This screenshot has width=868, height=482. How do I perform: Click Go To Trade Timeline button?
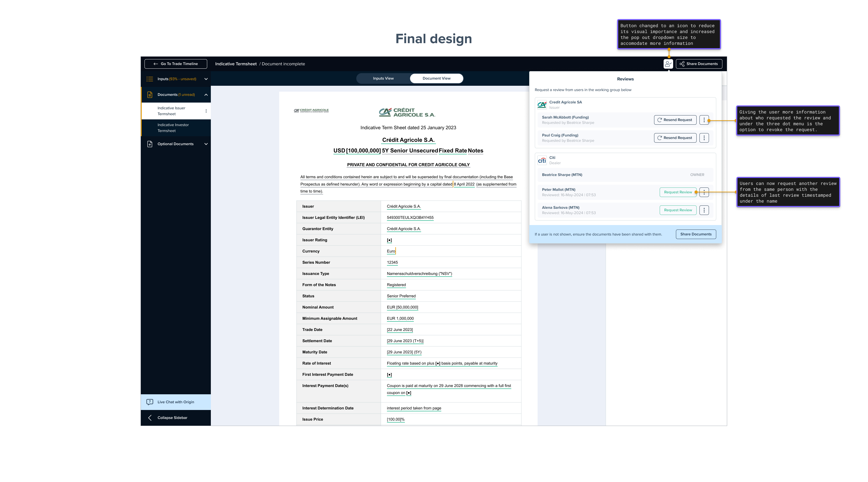coord(176,64)
